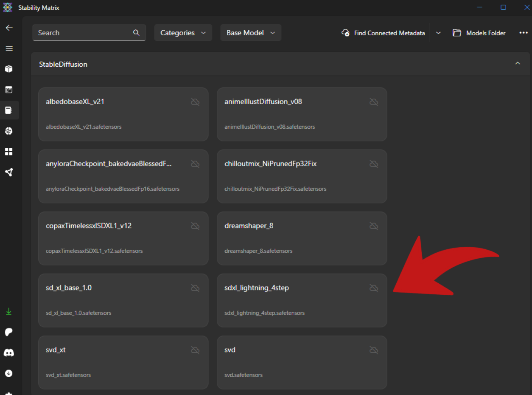Click copaxTimelessxlSDXL1_v12.safetensors file name
The height and width of the screenshot is (395, 532).
pos(94,251)
